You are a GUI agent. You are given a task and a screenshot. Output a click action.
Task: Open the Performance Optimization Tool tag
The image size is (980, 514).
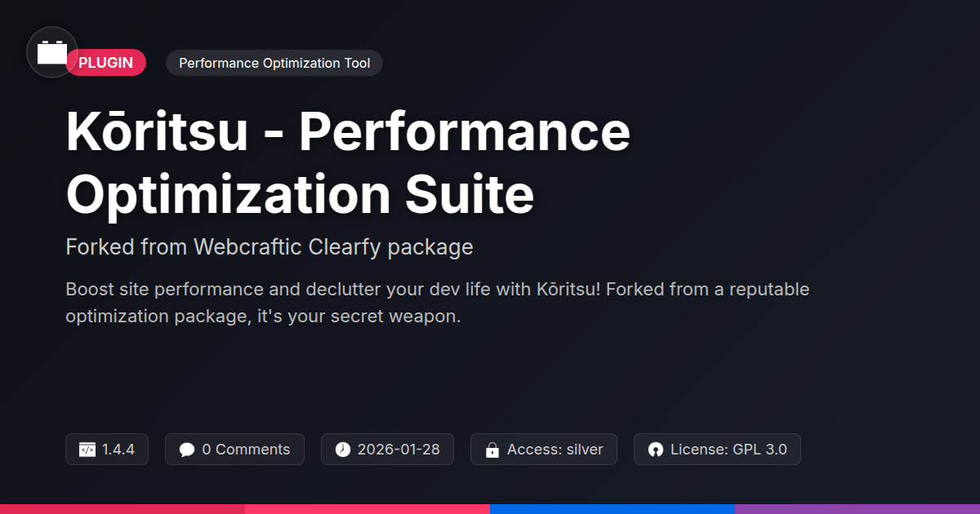coord(274,63)
